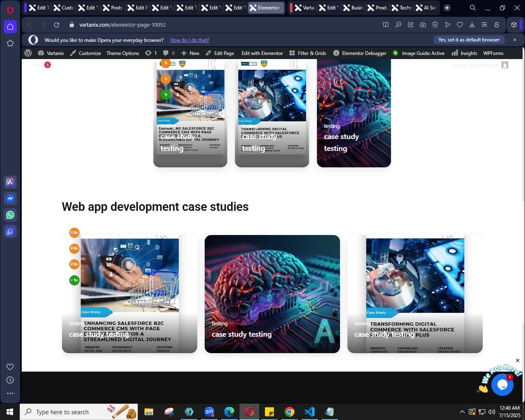Open the New content menu
The width and height of the screenshot is (525, 420).
coord(190,53)
